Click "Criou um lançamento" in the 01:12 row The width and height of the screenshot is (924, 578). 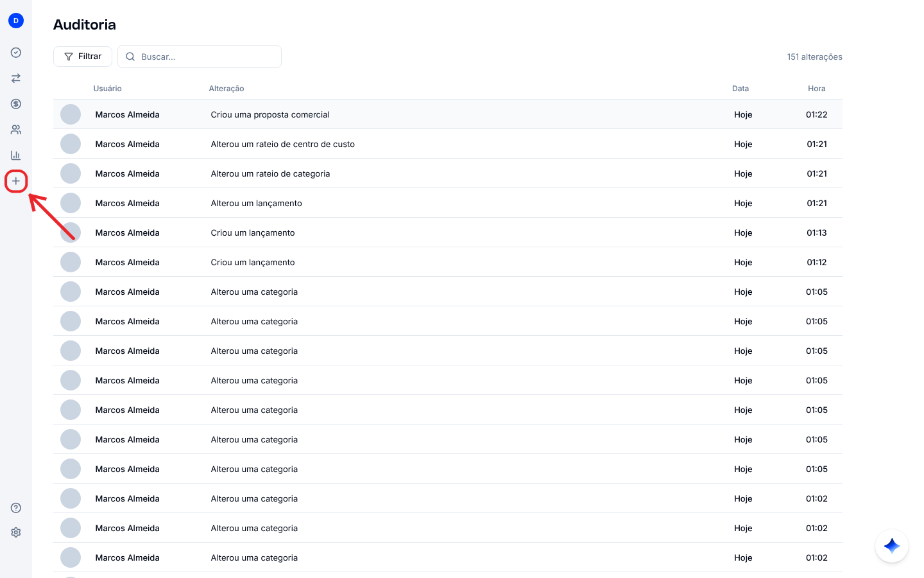[x=253, y=262]
